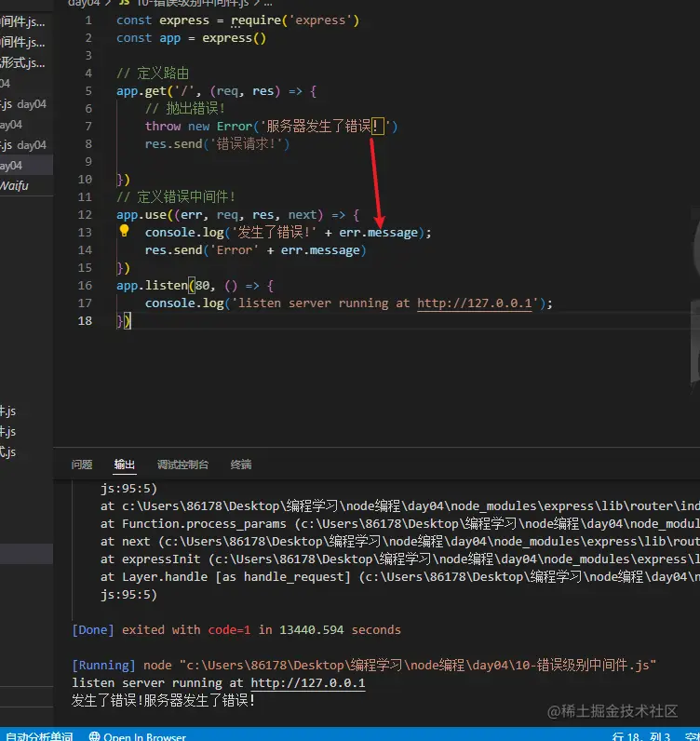Click the comment '// 定义路由'

153,74
